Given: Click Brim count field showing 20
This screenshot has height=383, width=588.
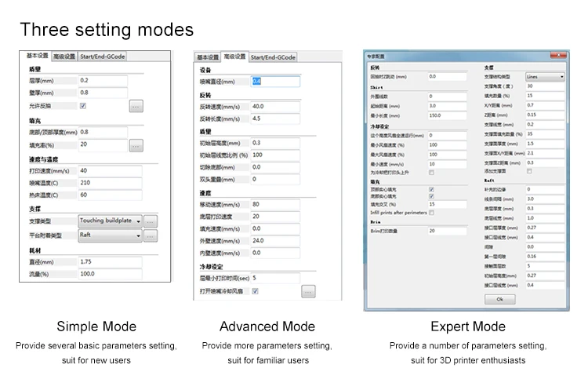Looking at the screenshot, I should click(x=448, y=231).
